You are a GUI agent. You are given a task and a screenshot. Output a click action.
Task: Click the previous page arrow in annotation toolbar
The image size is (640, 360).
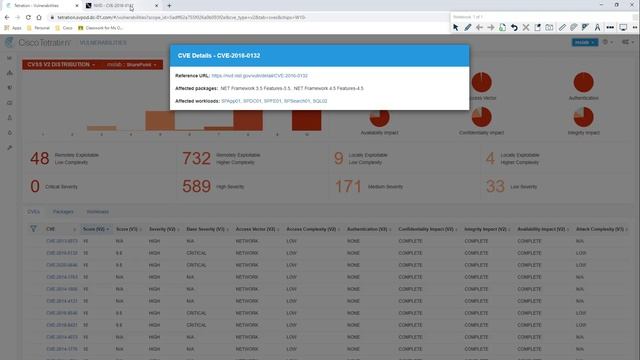(x=479, y=27)
